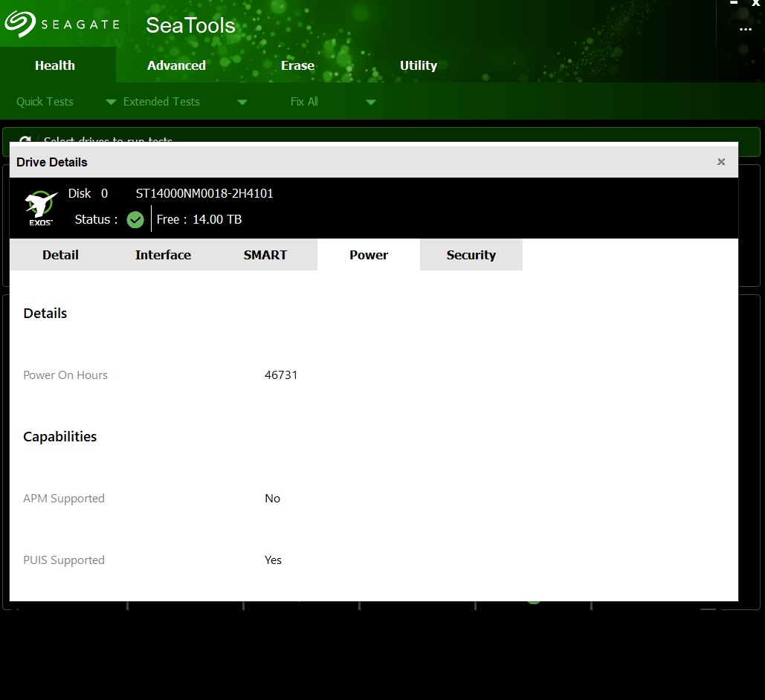
Task: Select the Health tab
Action: (55, 65)
